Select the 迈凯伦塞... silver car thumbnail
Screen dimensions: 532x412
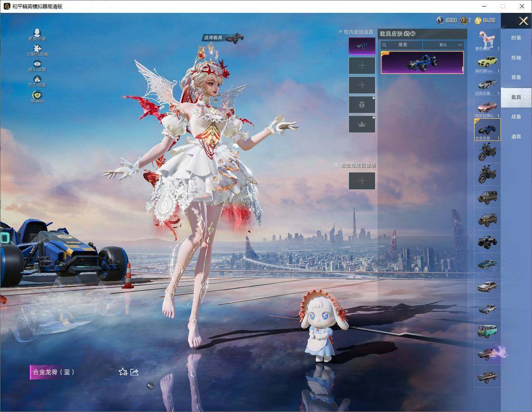click(x=487, y=85)
